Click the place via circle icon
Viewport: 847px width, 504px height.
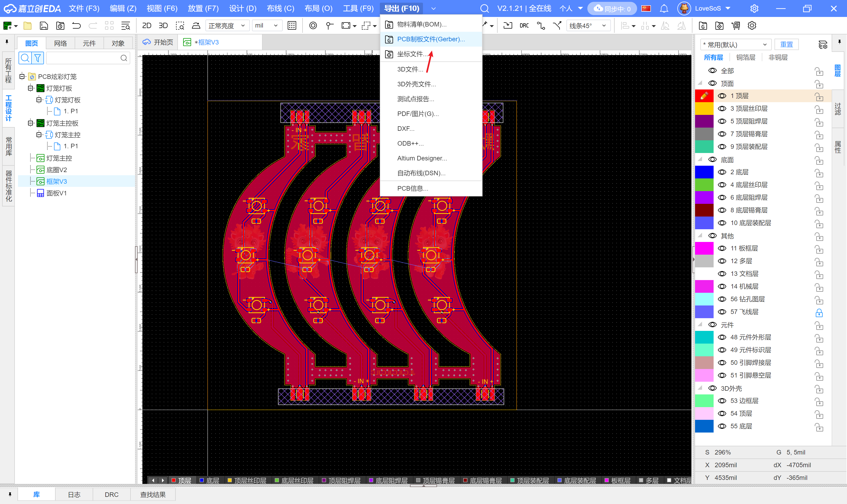[313, 25]
